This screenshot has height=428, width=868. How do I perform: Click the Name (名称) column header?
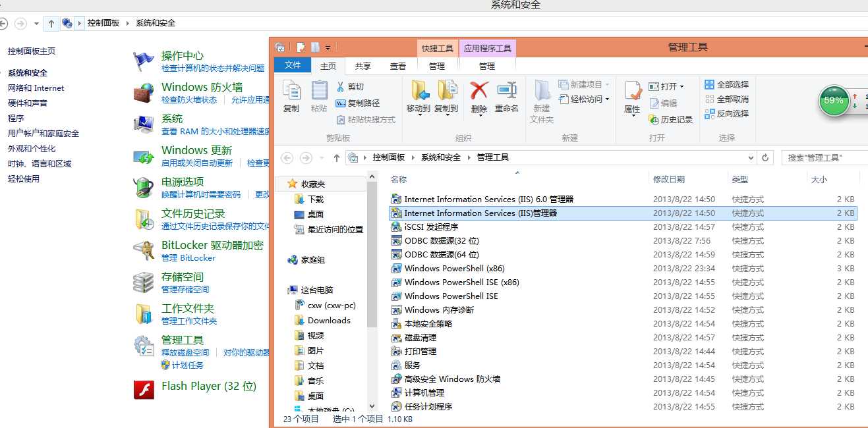399,180
